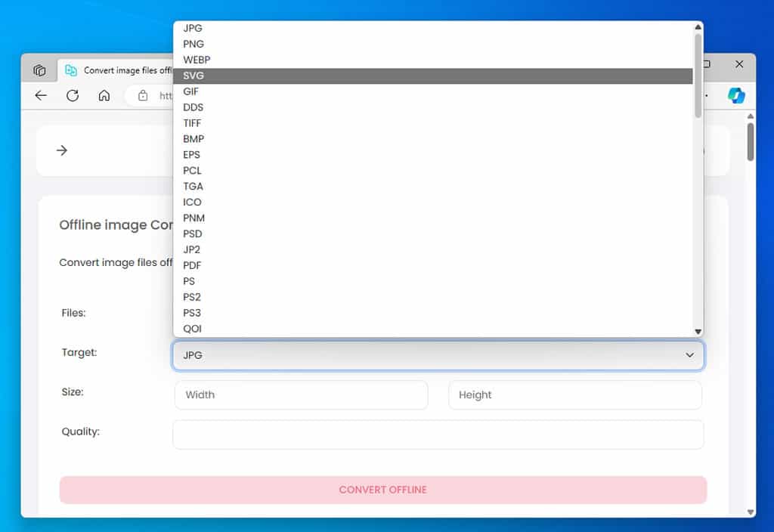This screenshot has width=774, height=532.
Task: Choose GIF from the list
Action: [433, 91]
